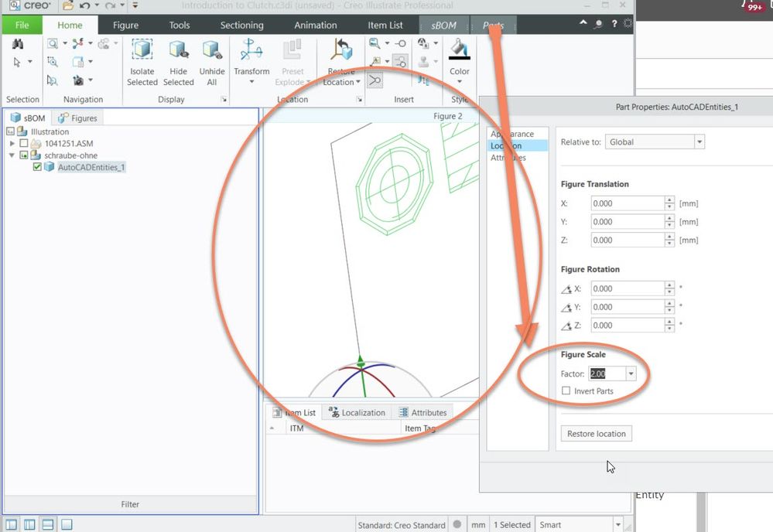
Task: Open the green File menu
Action: [x=22, y=26]
